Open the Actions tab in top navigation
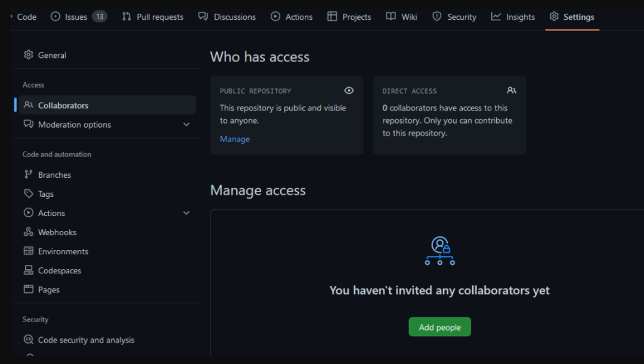644x364 pixels. 292,17
